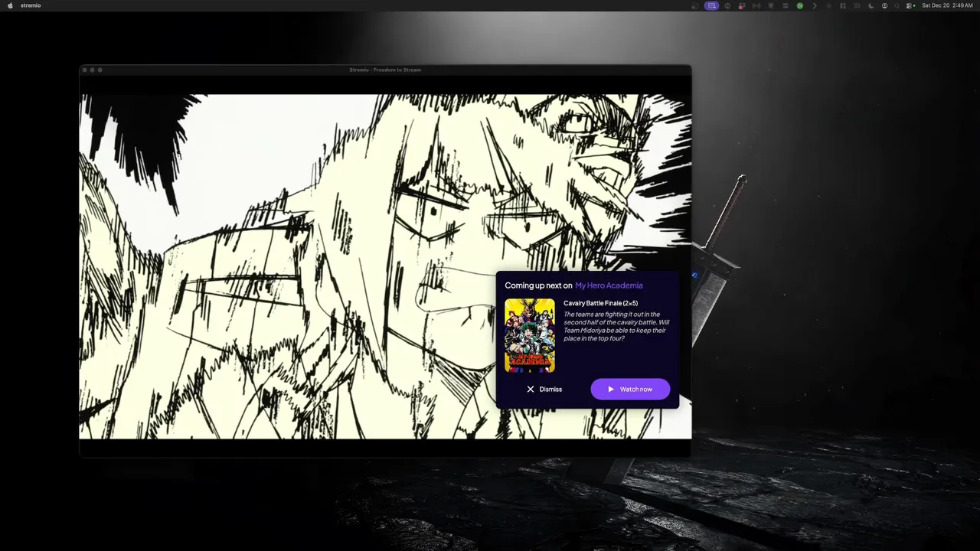Open the stremio app menu in the menu bar

[31, 5]
